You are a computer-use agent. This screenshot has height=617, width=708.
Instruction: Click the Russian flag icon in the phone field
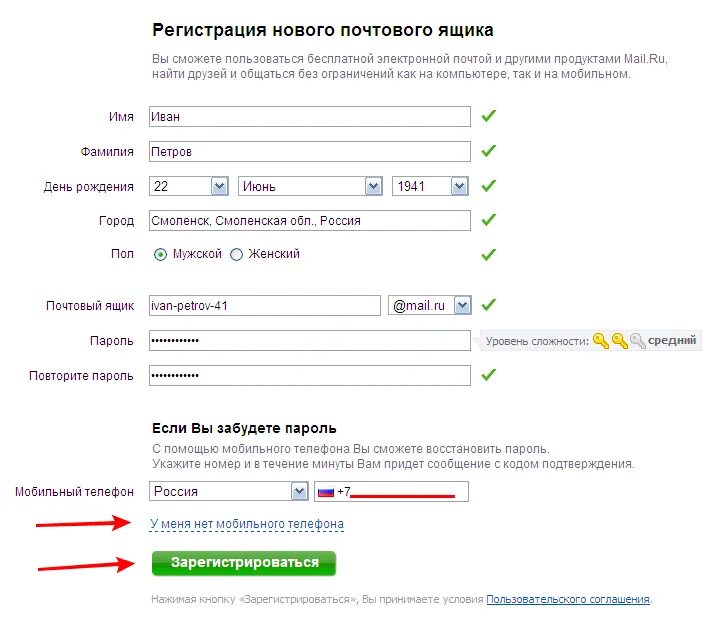click(x=326, y=492)
